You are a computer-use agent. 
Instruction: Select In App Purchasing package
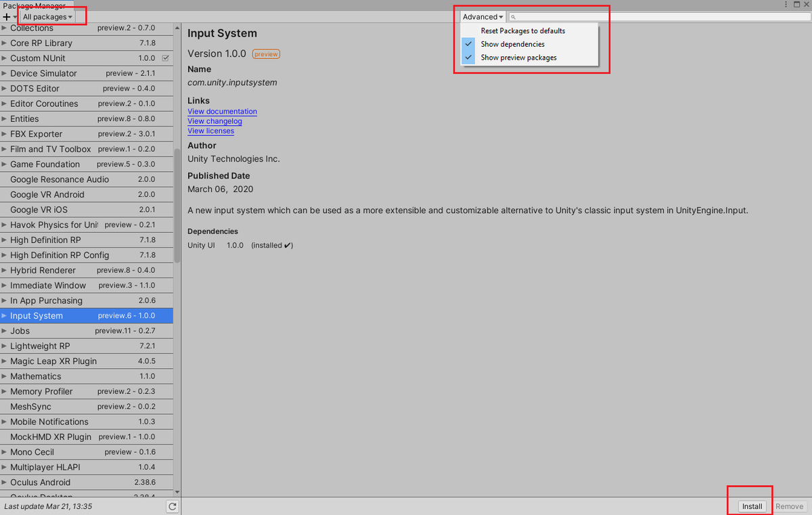(87, 300)
